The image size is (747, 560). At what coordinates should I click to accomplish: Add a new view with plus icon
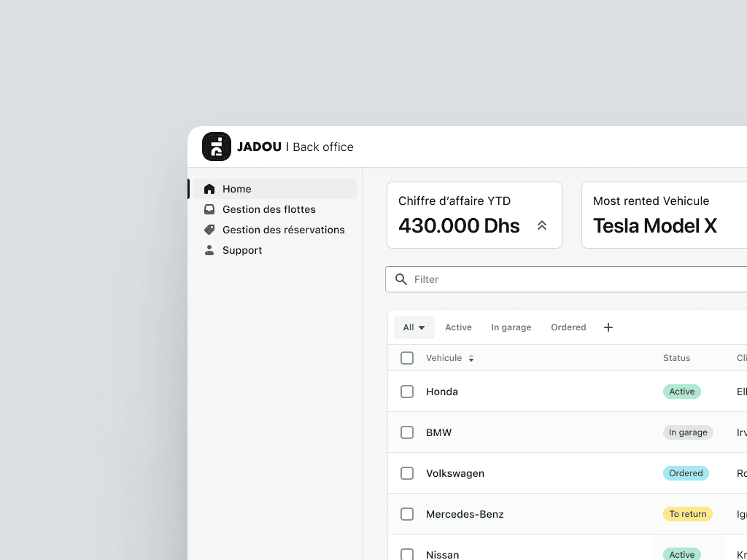[x=608, y=327]
